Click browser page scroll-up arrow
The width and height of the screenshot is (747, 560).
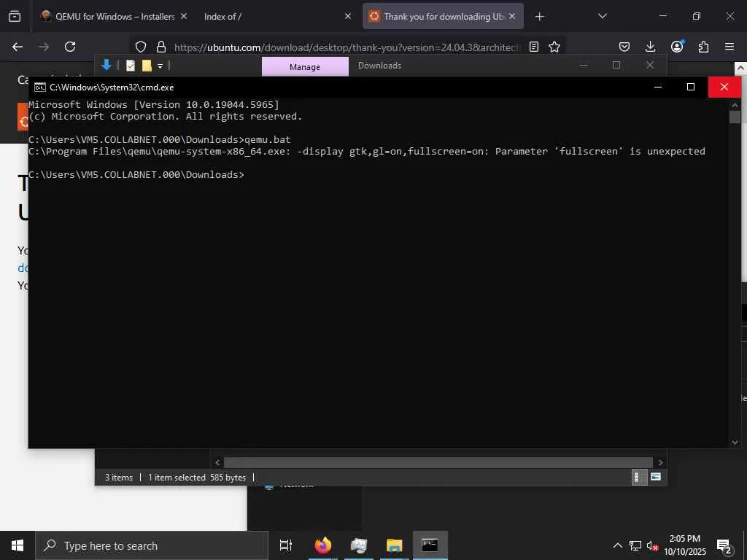click(x=741, y=68)
